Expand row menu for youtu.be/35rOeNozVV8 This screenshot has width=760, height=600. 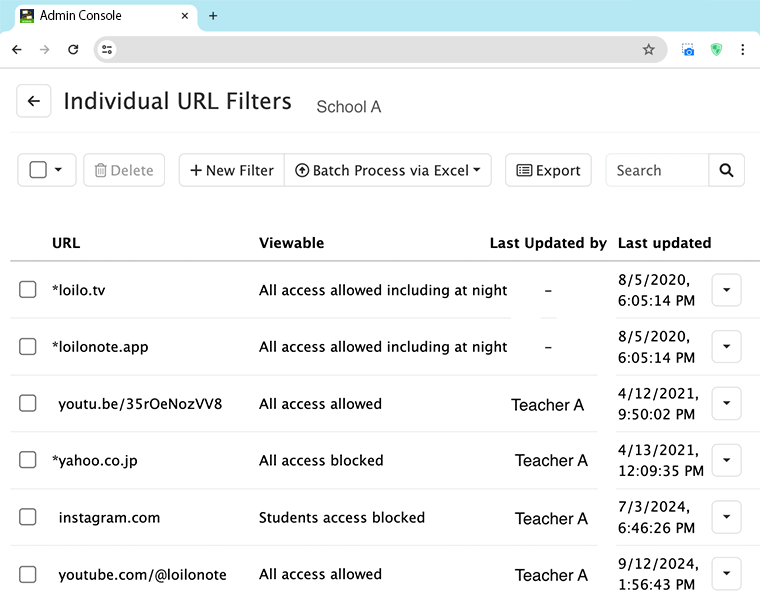tap(726, 403)
